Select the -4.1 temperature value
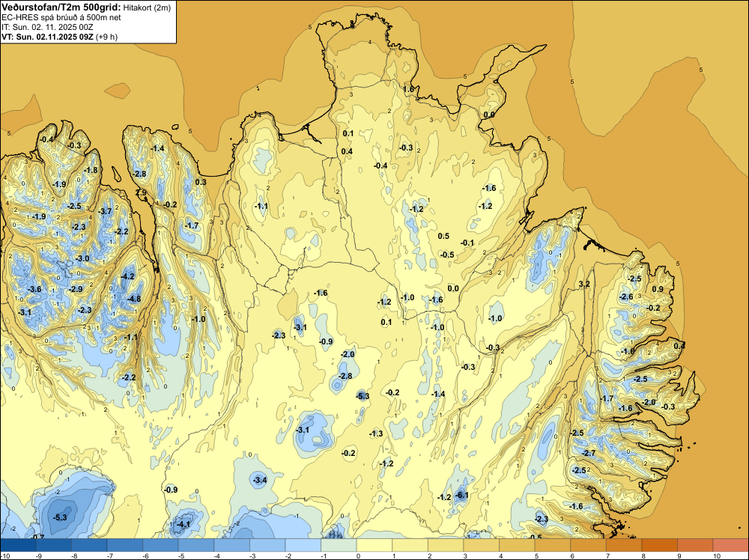This screenshot has width=749, height=560. [x=184, y=524]
